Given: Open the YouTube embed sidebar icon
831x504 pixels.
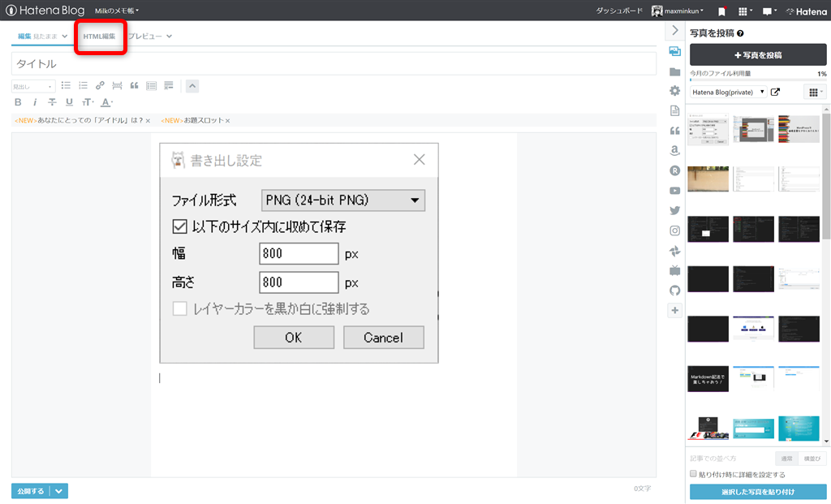Looking at the screenshot, I should 674,191.
